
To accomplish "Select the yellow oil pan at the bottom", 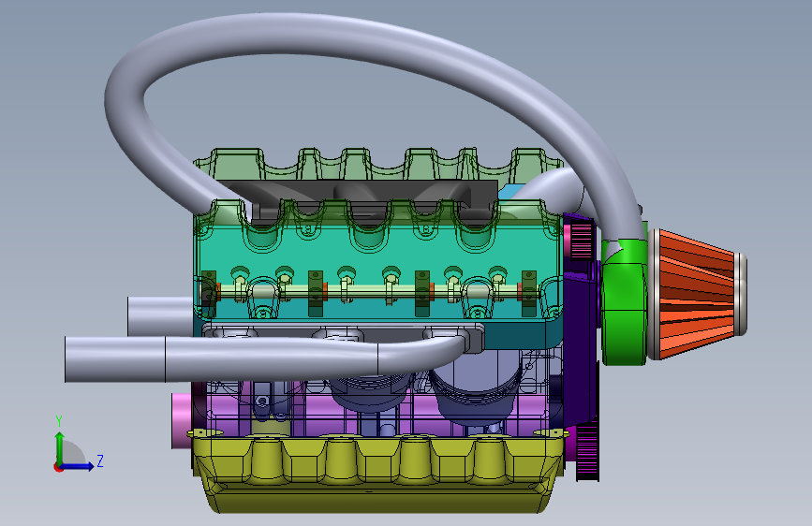I will [x=378, y=472].
